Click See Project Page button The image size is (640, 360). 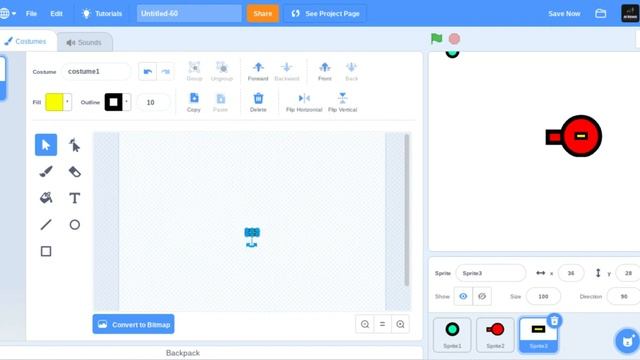[325, 13]
